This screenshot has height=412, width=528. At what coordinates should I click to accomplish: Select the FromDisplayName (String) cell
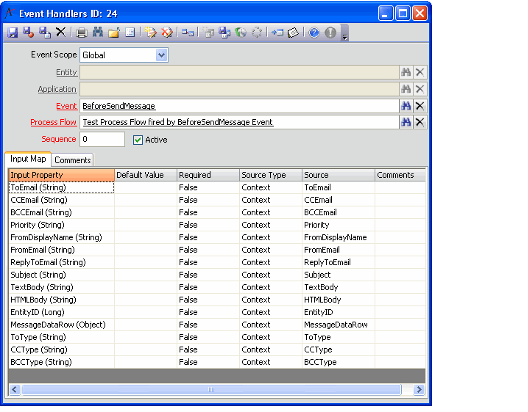[x=62, y=237]
